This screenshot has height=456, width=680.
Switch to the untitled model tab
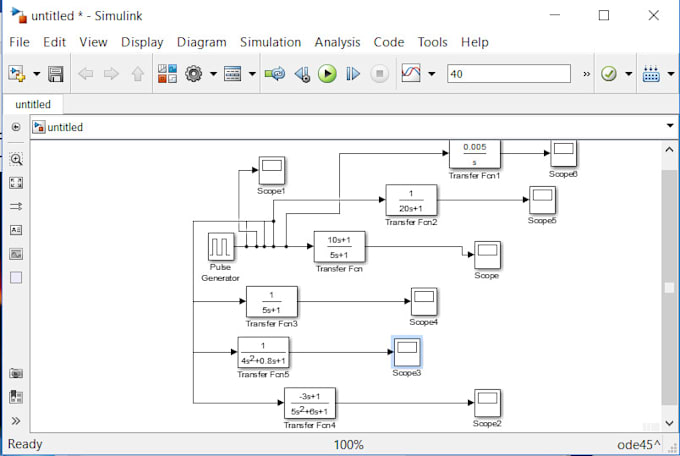(x=33, y=104)
